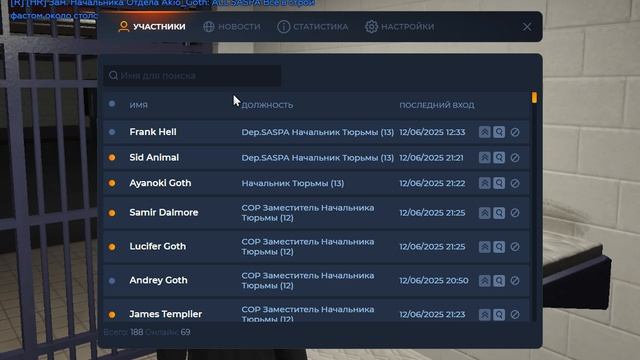Click the orange scrollbar thumb of the list
Screen dimensions: 640x360
coord(534,97)
